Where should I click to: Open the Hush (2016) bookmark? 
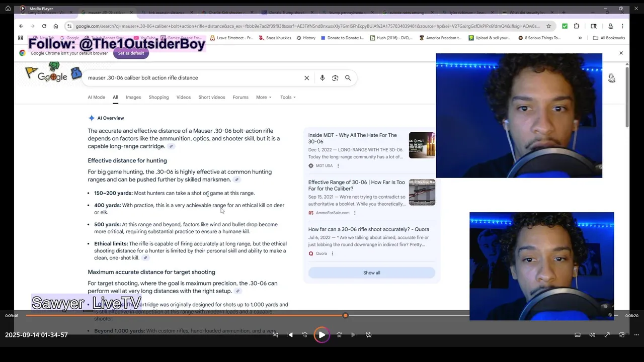(x=391, y=38)
